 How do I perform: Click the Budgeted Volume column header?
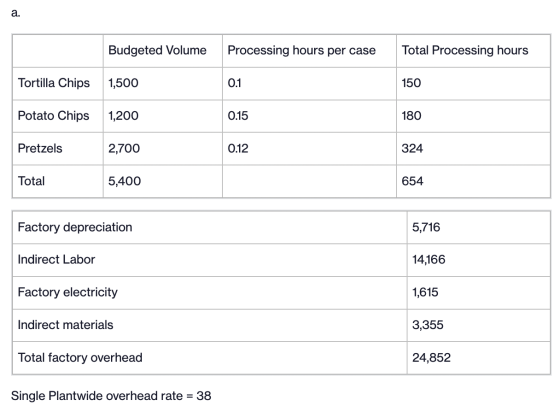(157, 50)
